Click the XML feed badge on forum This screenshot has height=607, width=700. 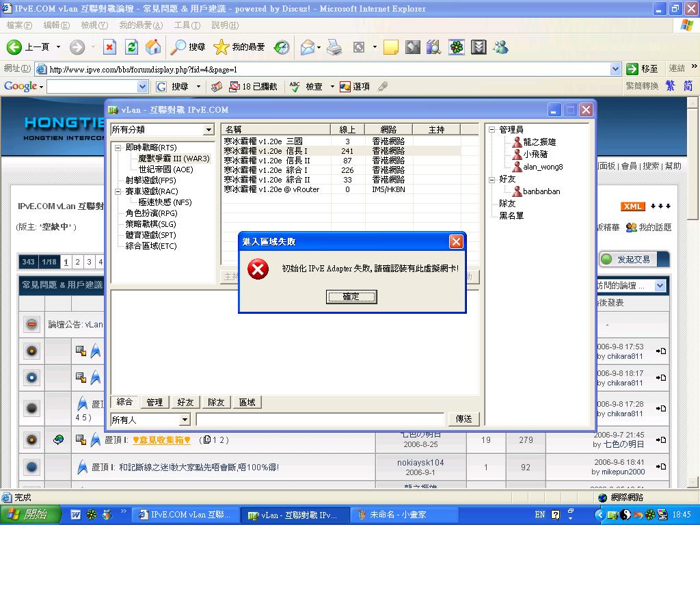[632, 206]
